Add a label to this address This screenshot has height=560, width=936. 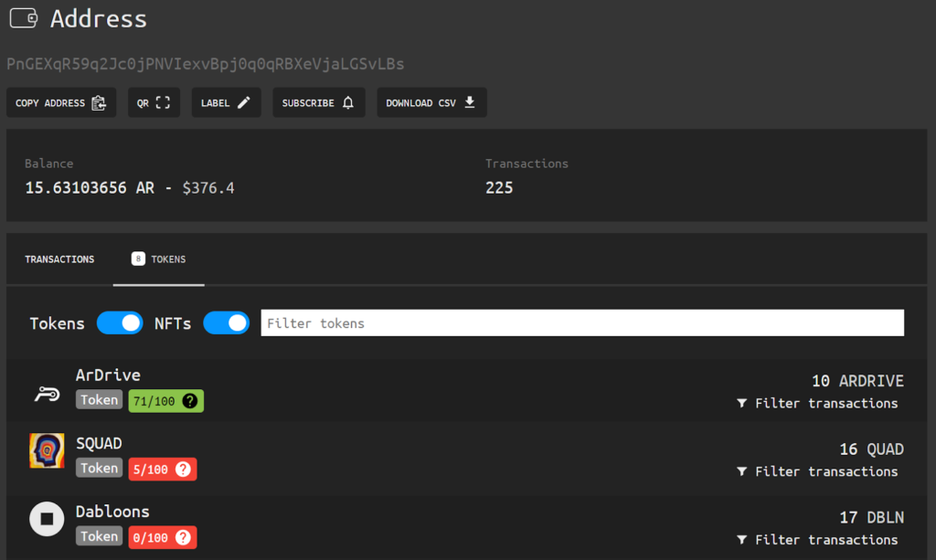pos(226,103)
